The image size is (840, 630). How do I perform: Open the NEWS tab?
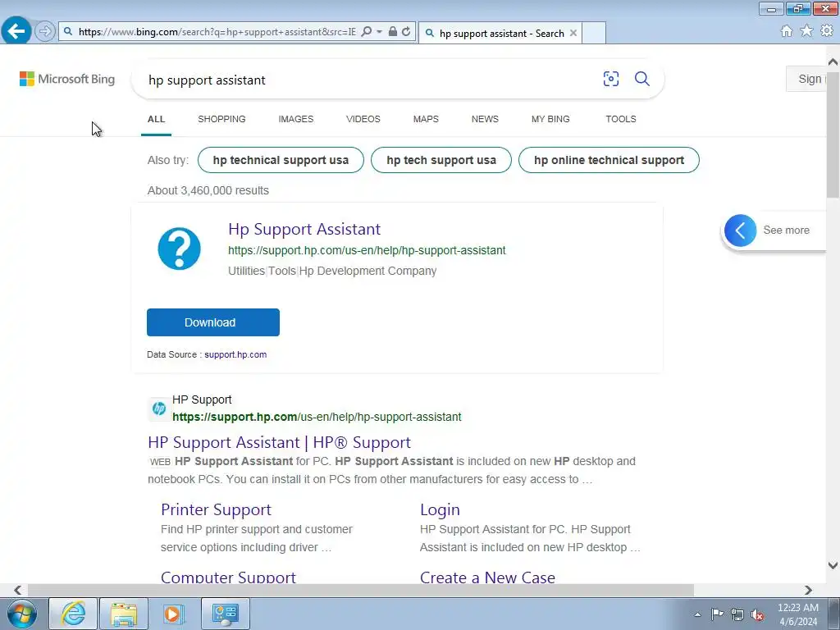point(485,119)
